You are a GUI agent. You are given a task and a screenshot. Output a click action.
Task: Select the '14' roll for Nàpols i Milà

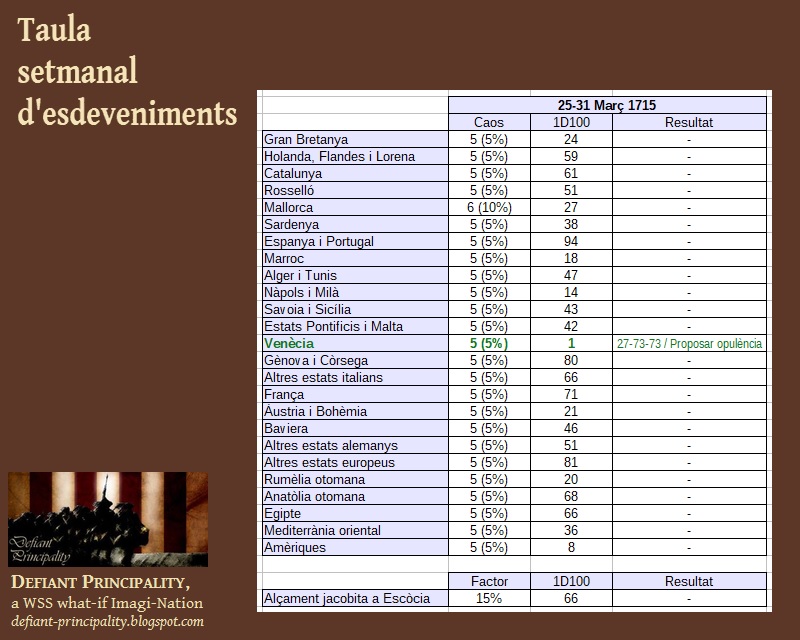[x=571, y=292]
